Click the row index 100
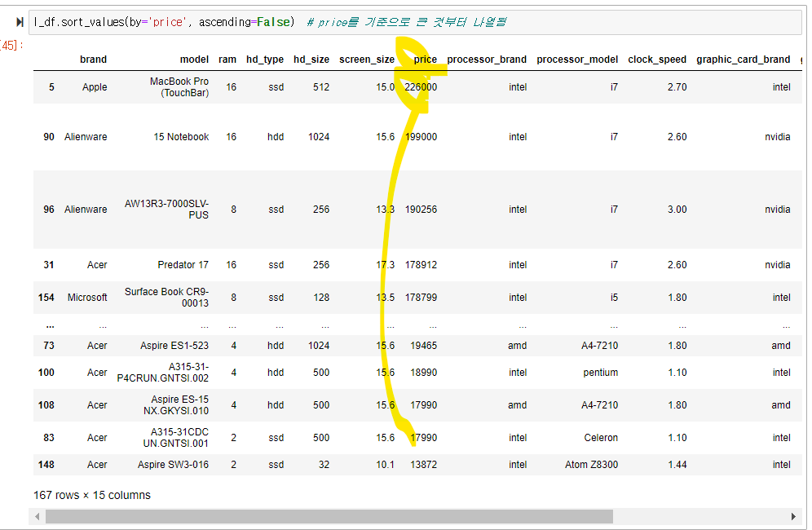The width and height of the screenshot is (812, 530). [x=46, y=373]
